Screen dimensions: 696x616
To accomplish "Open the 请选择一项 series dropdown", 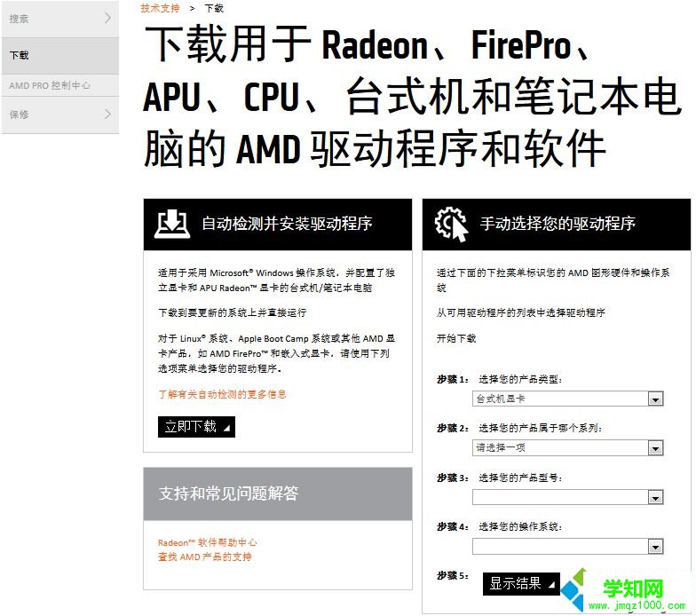I will tap(568, 447).
